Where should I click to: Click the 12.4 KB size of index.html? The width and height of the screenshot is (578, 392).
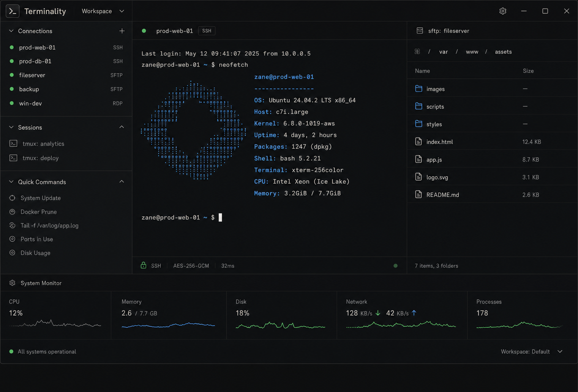(x=532, y=142)
